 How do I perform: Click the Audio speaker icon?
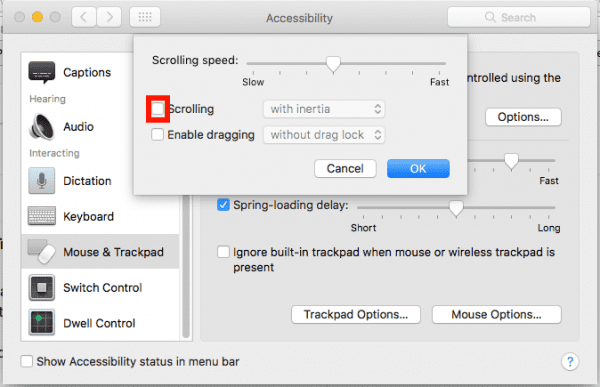coord(41,127)
